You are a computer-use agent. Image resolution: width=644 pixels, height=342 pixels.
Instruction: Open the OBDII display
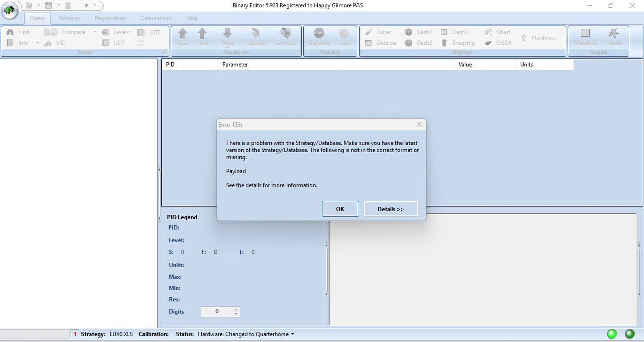(488, 43)
